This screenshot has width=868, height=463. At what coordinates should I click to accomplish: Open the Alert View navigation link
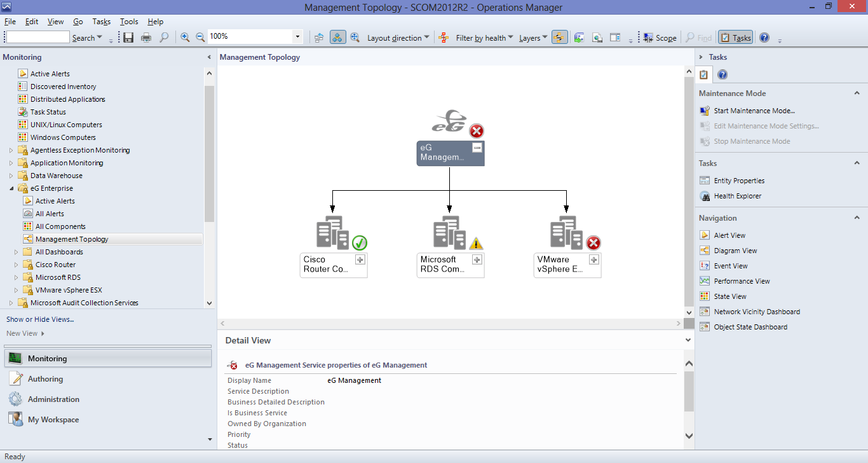tap(729, 235)
